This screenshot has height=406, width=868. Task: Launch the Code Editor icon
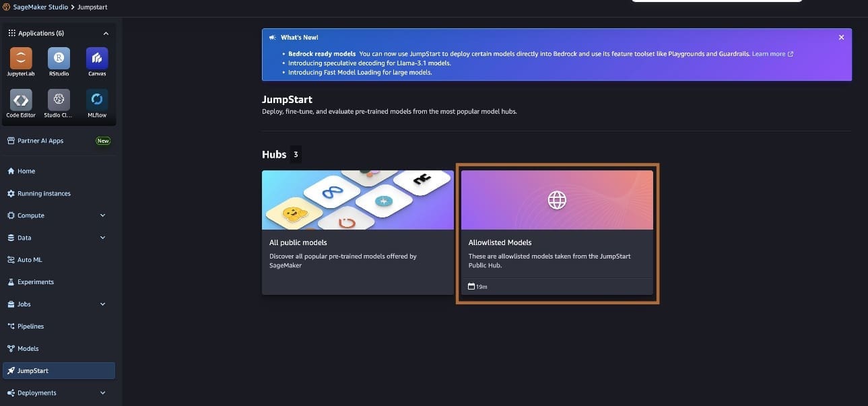21,100
